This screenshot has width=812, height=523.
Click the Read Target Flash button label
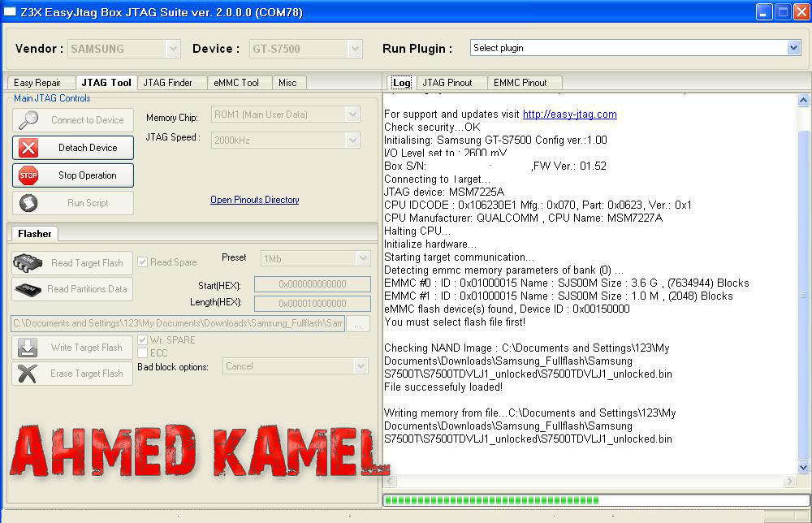[x=87, y=263]
